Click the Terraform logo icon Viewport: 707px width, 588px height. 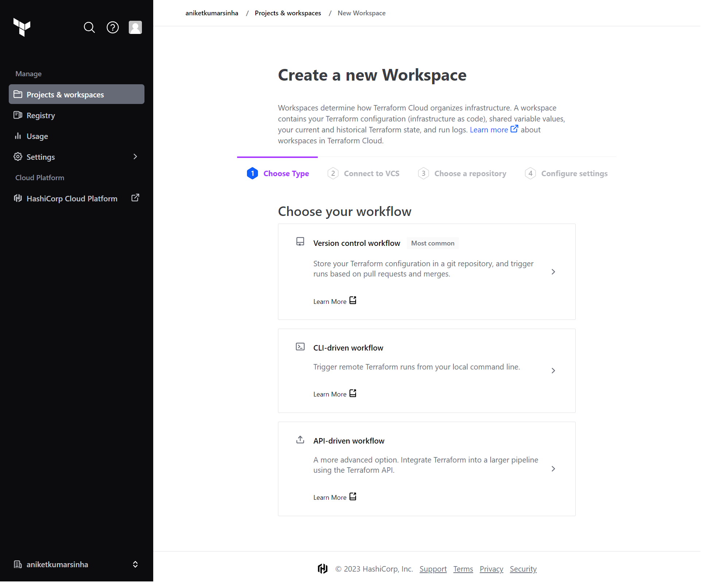tap(22, 27)
